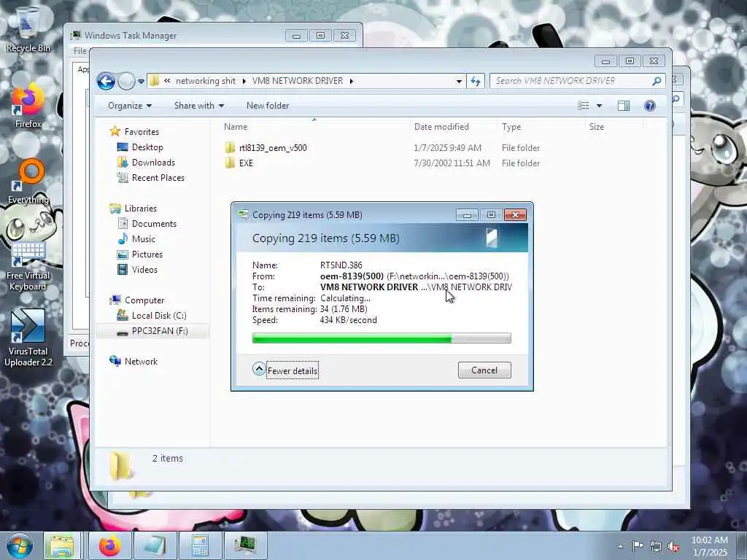747x560 pixels.
Task: Click the File menu in Task Manager
Action: (x=80, y=50)
